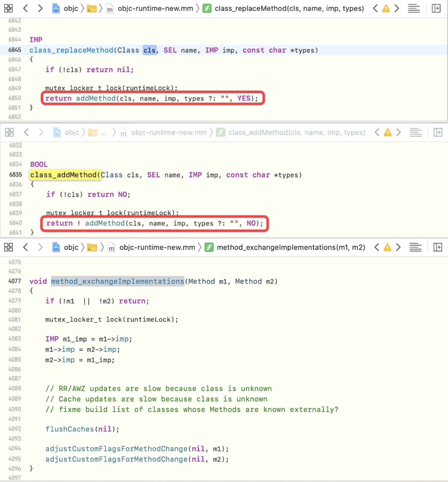Click warning triangle in top editor
This screenshot has height=482, width=448.
pyautogui.click(x=386, y=9)
